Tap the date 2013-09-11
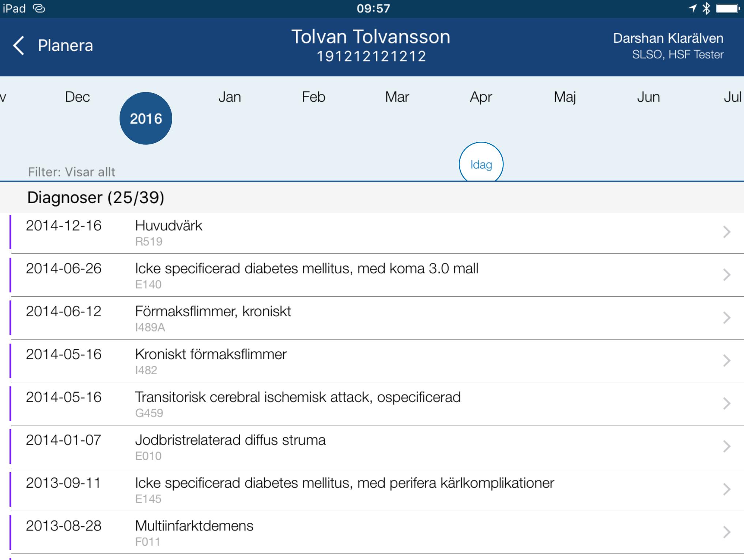744x560 pixels. pos(63,483)
